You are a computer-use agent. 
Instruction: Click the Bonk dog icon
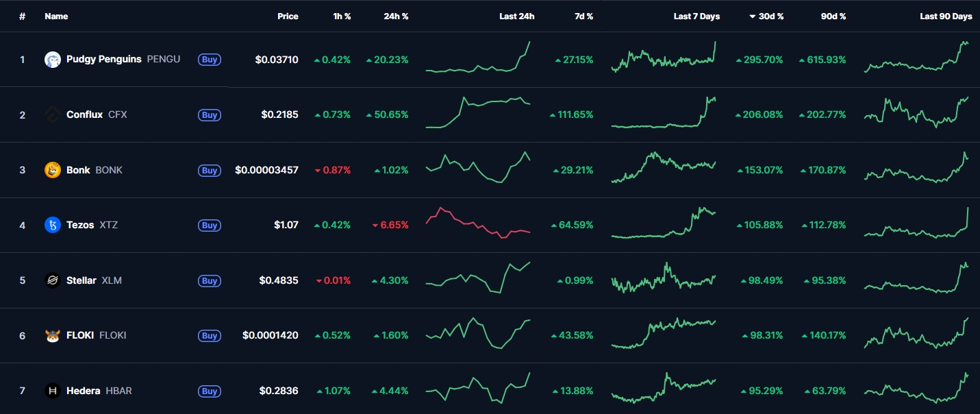(53, 170)
